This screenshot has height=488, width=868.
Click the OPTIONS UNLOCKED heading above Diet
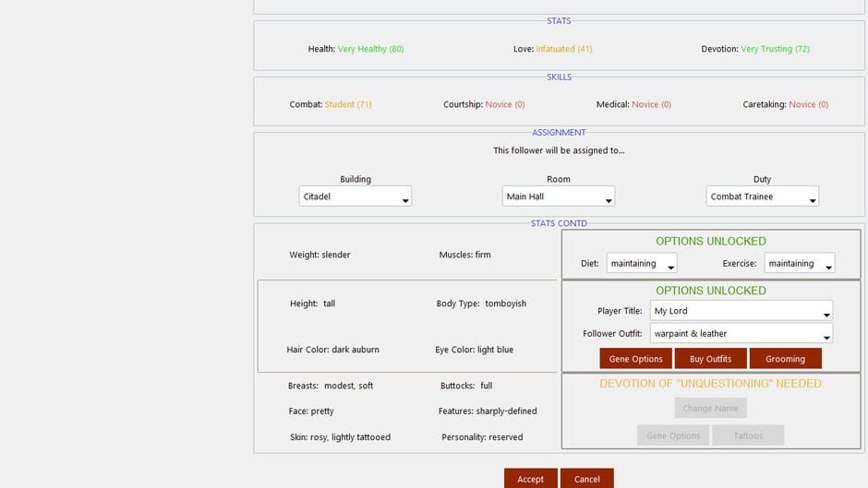tap(711, 242)
